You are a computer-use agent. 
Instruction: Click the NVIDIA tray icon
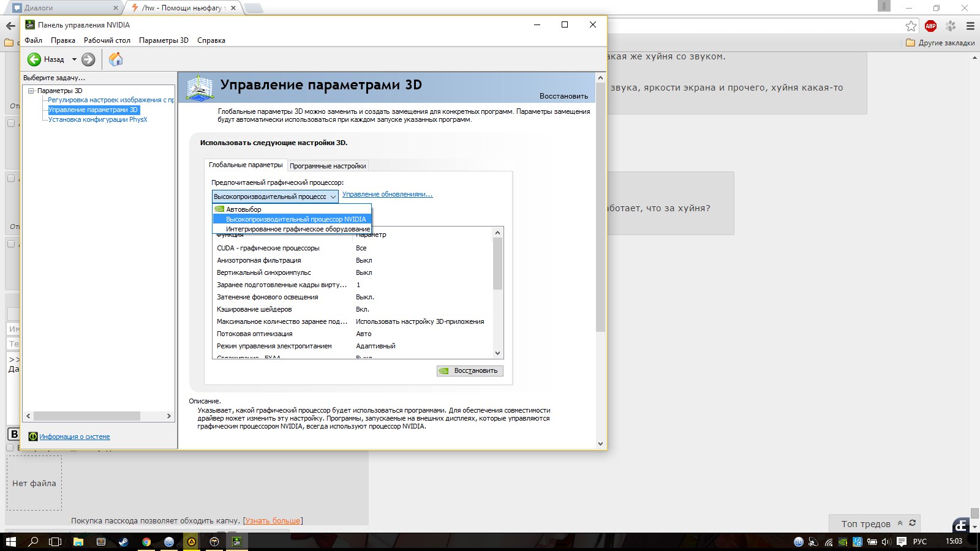pyautogui.click(x=843, y=542)
